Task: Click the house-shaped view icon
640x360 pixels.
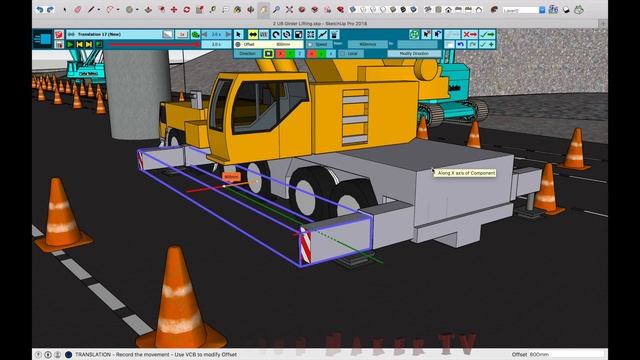Action: tap(448, 9)
